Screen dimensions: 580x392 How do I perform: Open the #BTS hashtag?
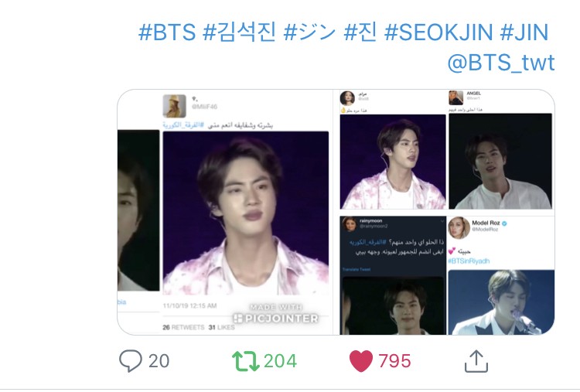(167, 32)
